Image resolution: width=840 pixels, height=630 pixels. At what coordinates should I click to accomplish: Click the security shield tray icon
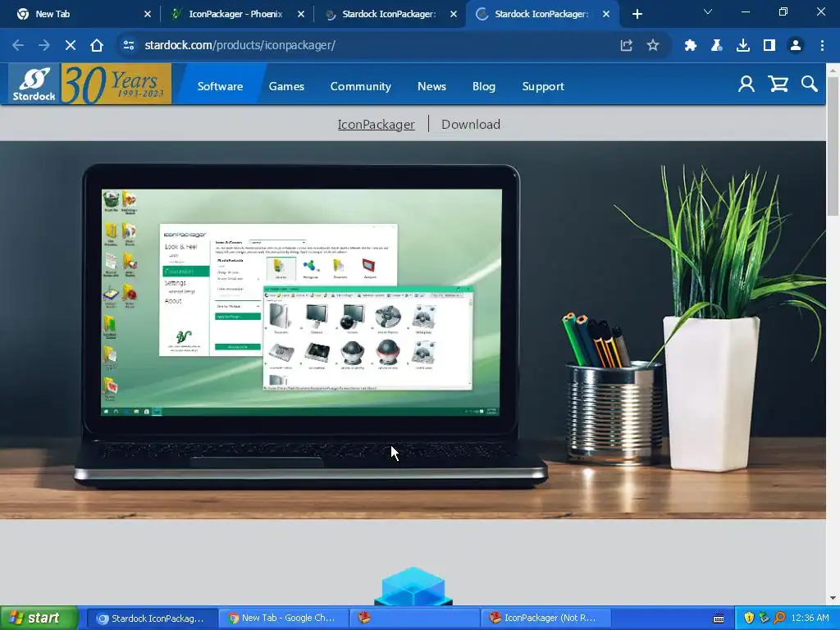pos(749,619)
